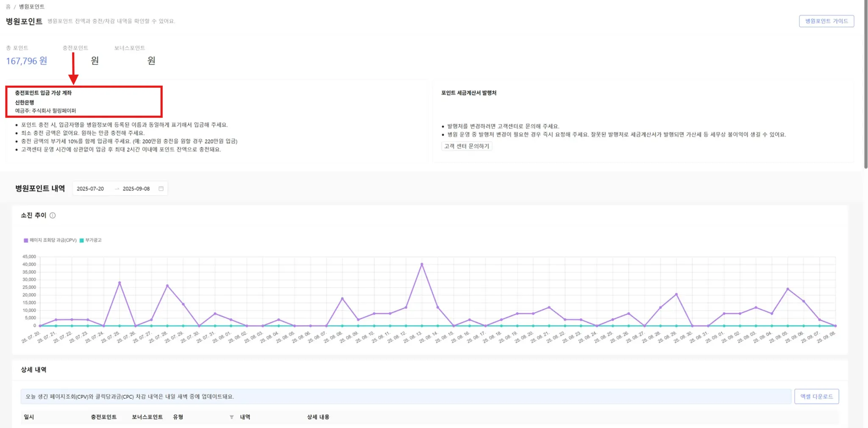Go to 홈 in the breadcrumb
This screenshot has width=868, height=428.
pyautogui.click(x=8, y=7)
